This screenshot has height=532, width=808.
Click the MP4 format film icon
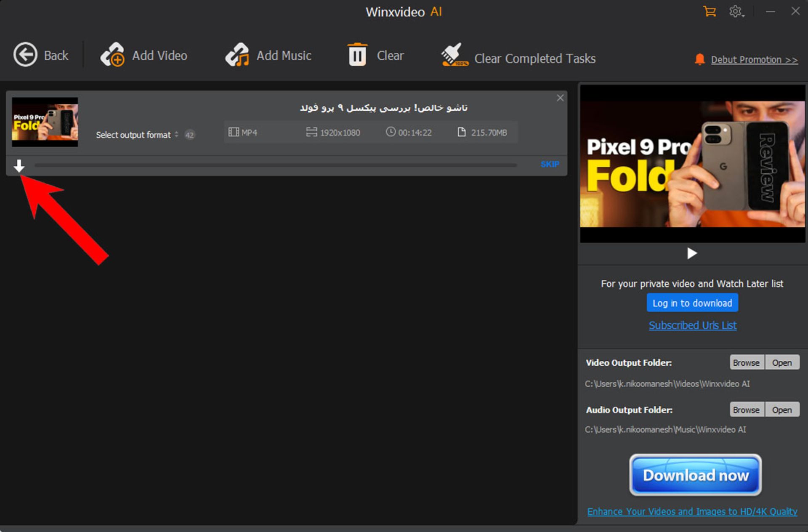234,132
